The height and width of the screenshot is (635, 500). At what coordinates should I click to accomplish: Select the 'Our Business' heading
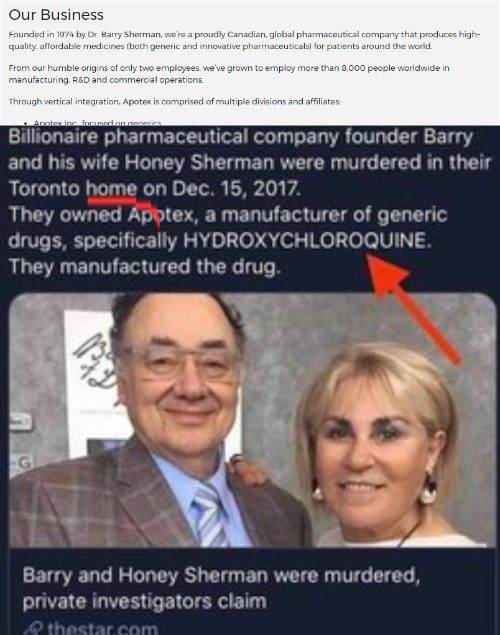pos(56,15)
